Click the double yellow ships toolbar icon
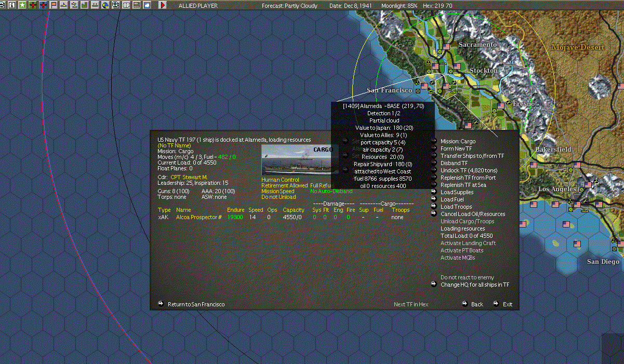624x364 pixels. (74, 5)
